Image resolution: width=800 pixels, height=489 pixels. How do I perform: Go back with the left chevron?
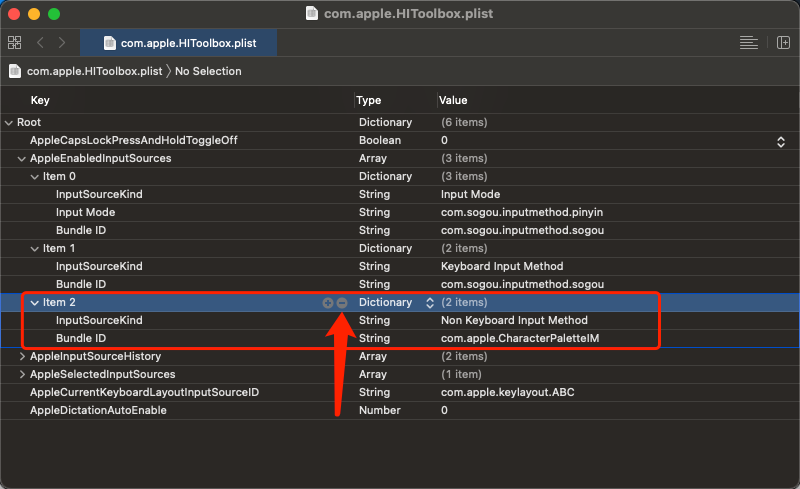pos(40,42)
